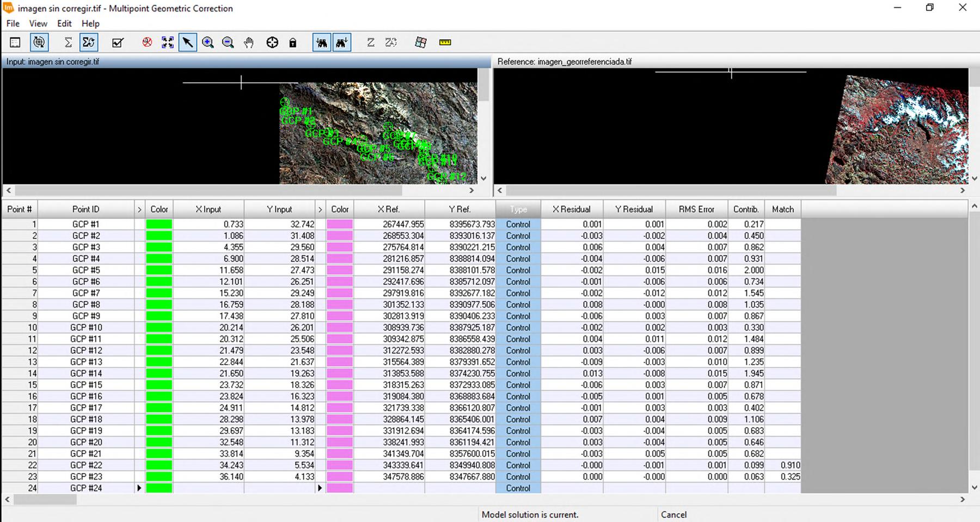
Task: Click the Y Ref. column header
Action: (x=460, y=209)
